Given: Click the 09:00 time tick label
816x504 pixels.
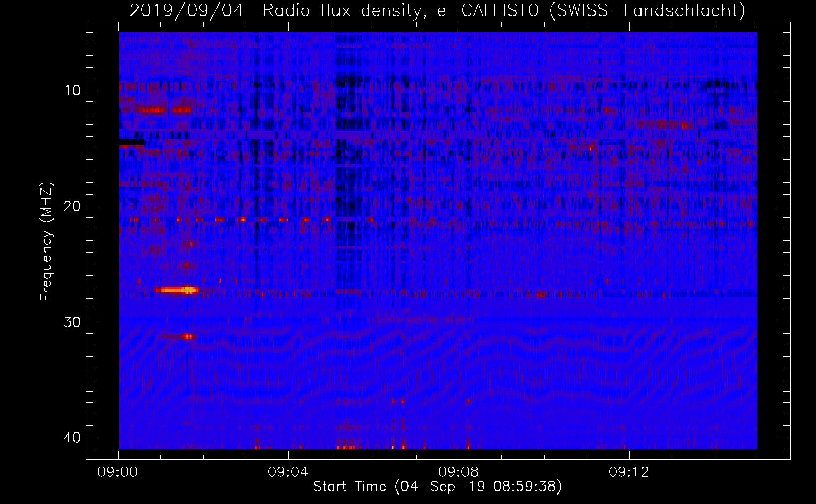Looking at the screenshot, I should 118,472.
